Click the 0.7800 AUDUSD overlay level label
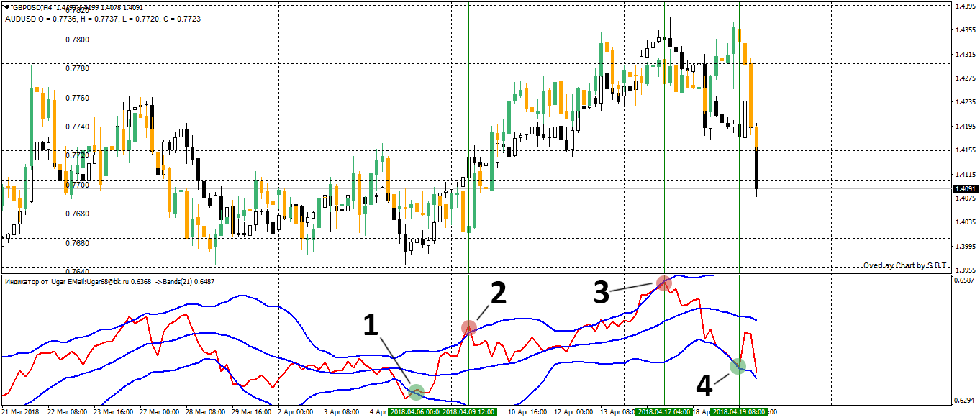The image size is (980, 420). [x=78, y=40]
